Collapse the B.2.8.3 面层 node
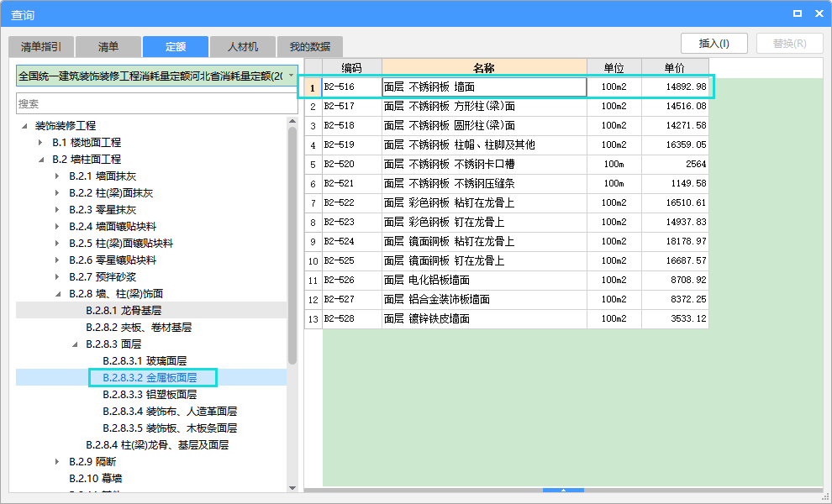 75,344
